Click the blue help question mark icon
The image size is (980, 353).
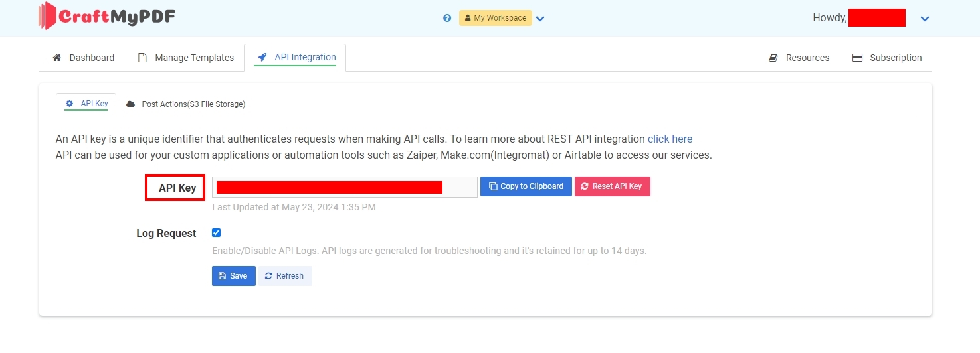click(447, 18)
